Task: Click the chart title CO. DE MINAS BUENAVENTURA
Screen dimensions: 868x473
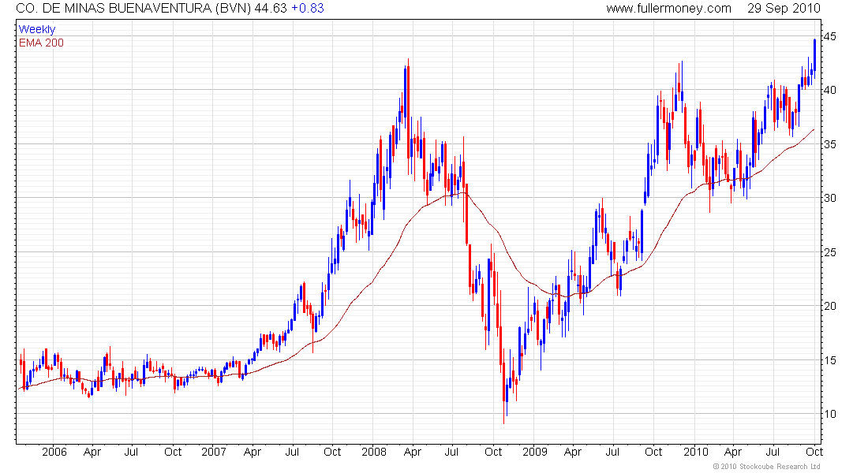Action: (x=114, y=9)
